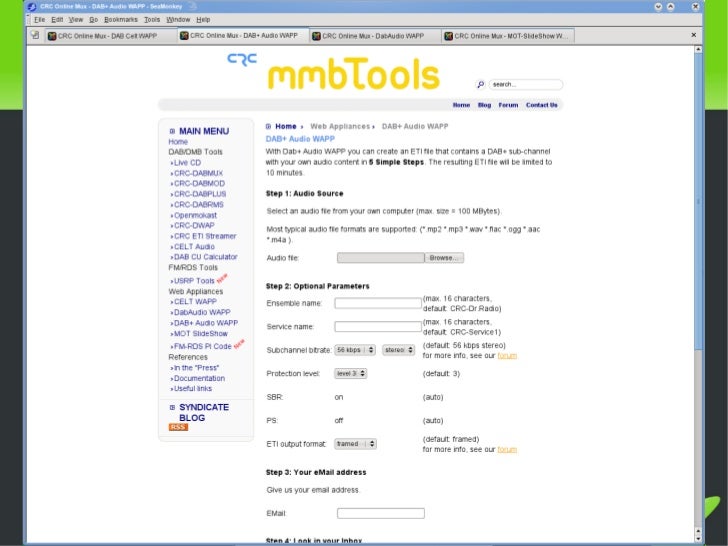This screenshot has height=546, width=728.
Task: Click the scrollbar up arrow
Action: [698, 49]
